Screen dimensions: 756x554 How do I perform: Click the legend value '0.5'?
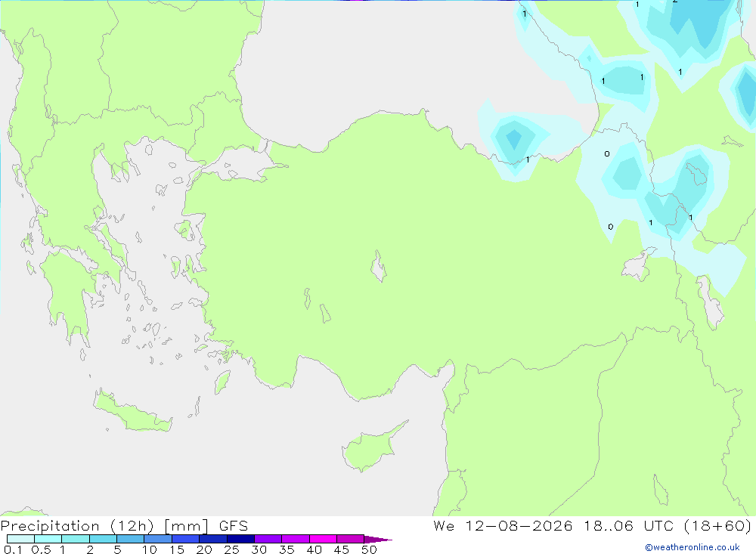41,549
